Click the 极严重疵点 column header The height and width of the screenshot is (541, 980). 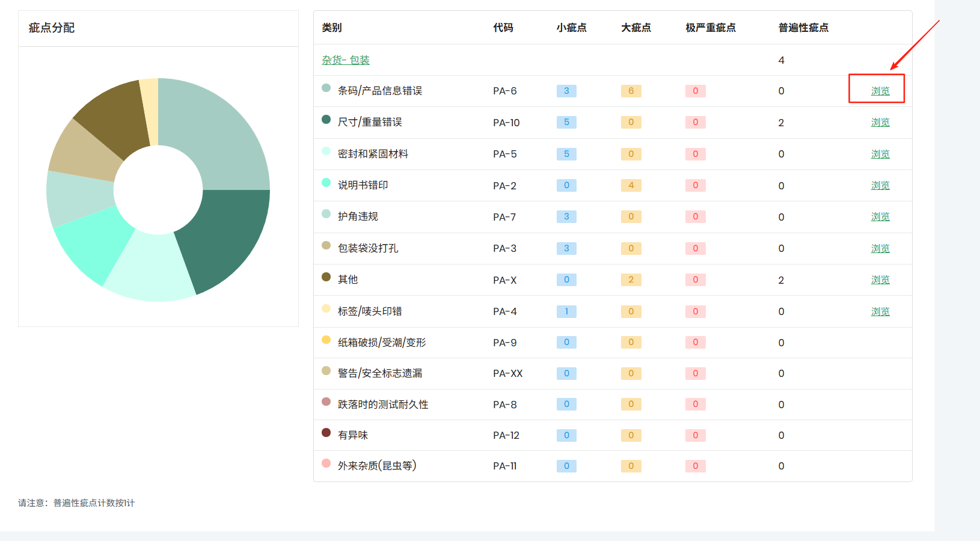(x=711, y=28)
